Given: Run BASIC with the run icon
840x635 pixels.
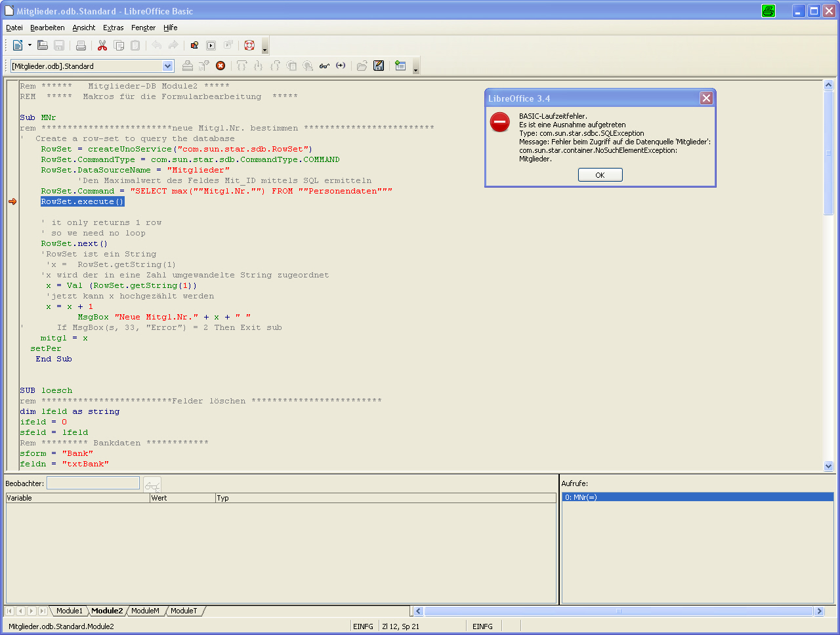Looking at the screenshot, I should pos(204,66).
